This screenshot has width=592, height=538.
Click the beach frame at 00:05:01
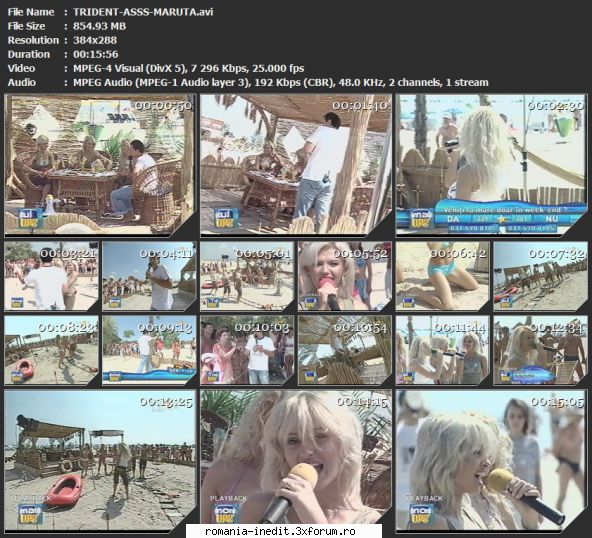pos(247,276)
